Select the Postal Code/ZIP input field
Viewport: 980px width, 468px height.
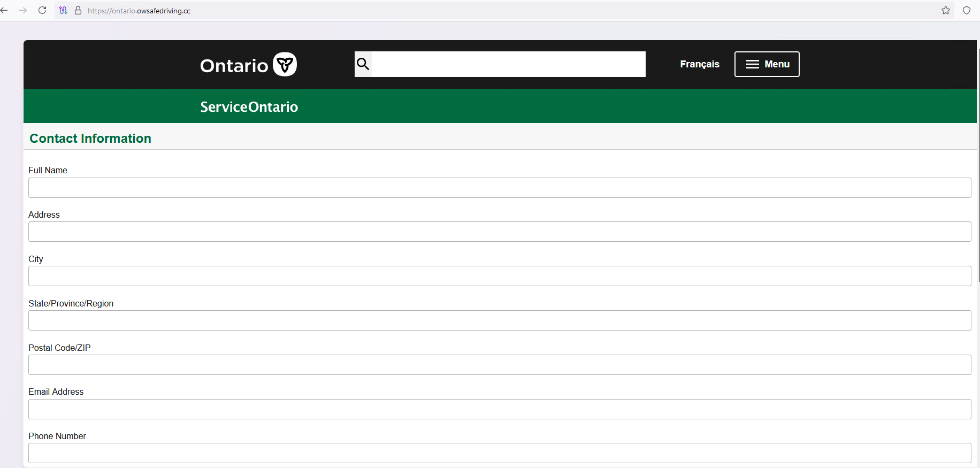500,365
